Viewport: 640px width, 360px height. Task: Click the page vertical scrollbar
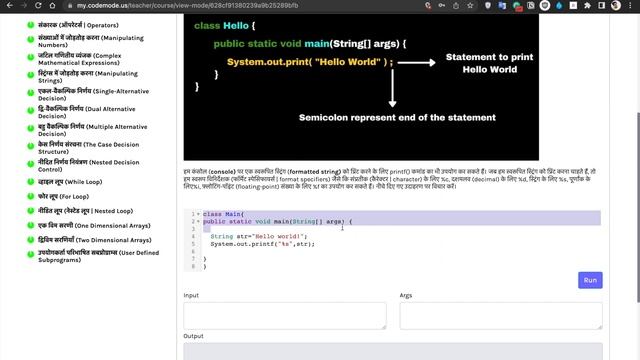click(638, 207)
